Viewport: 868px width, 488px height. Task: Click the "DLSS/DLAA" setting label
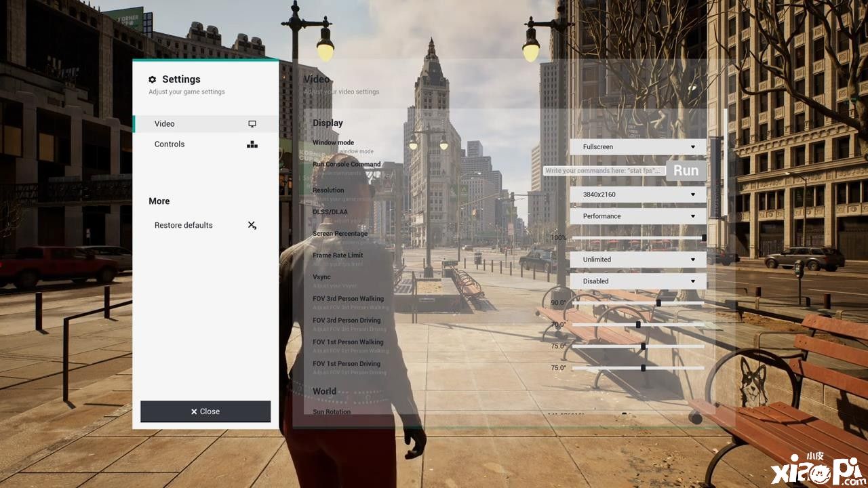tap(329, 212)
